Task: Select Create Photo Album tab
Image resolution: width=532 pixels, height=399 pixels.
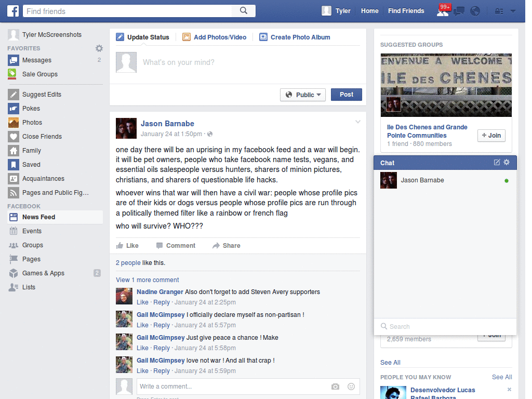Action: click(x=295, y=37)
